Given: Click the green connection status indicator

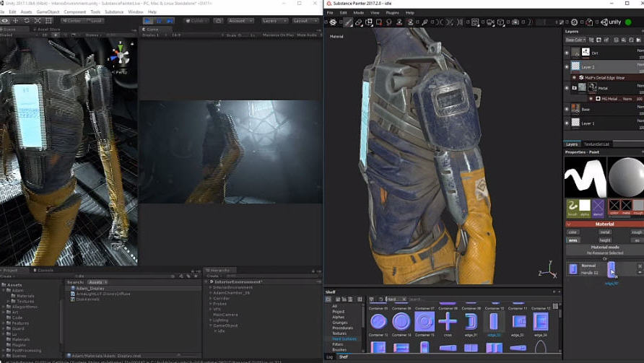Looking at the screenshot, I should pos(628,22).
